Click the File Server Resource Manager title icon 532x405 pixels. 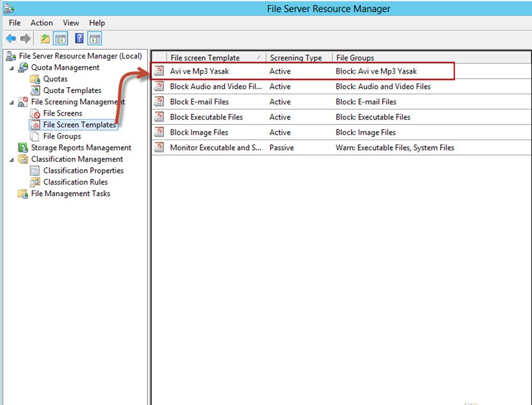click(9, 8)
